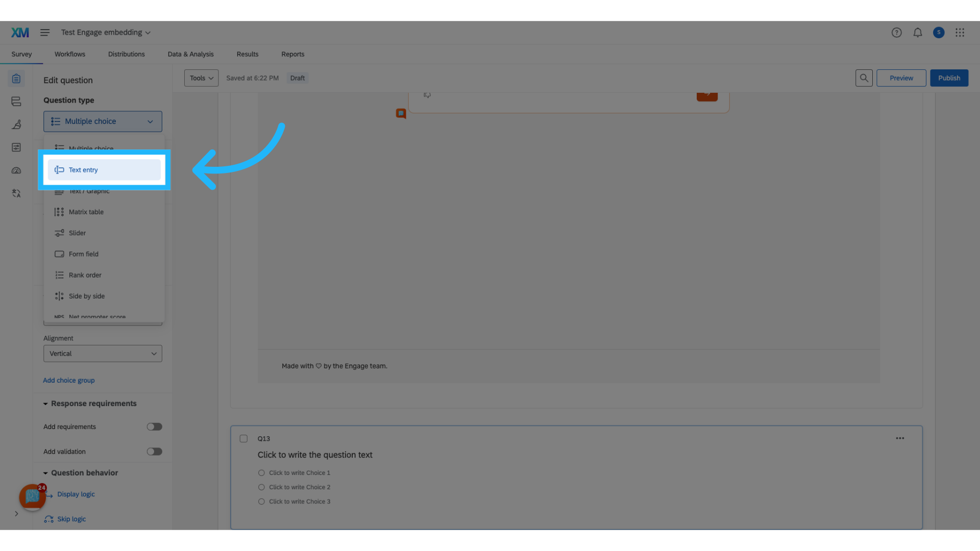Open the notifications bell

(917, 33)
